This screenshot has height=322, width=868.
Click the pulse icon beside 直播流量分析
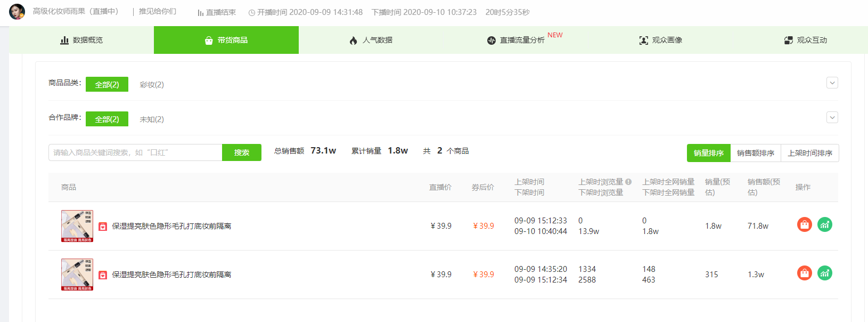point(492,40)
